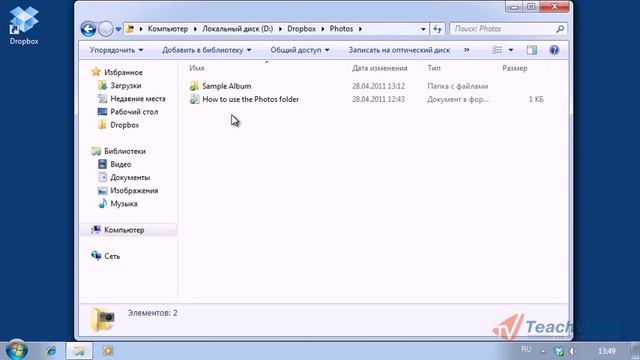The width and height of the screenshot is (640, 360).
Task: Click date 28.04.2011 12:43 cell
Action: (x=378, y=99)
